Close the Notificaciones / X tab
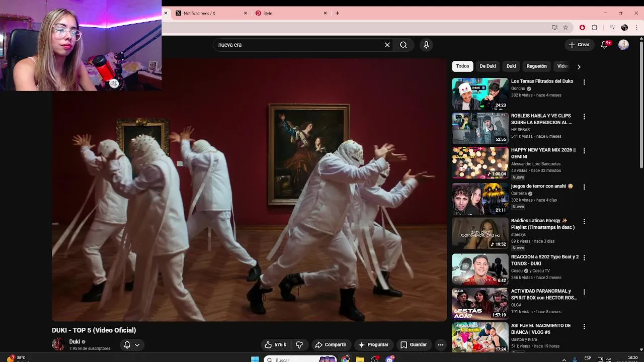Image resolution: width=644 pixels, height=362 pixels. pos(246,13)
